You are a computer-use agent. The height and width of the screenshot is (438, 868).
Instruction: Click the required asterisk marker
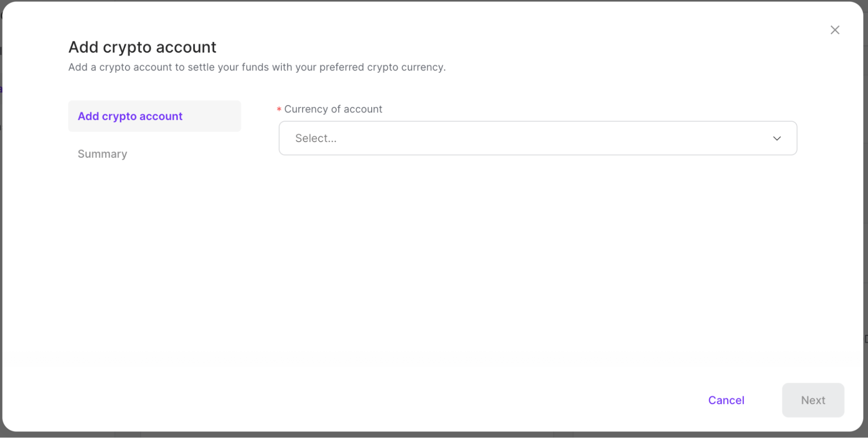(278, 109)
